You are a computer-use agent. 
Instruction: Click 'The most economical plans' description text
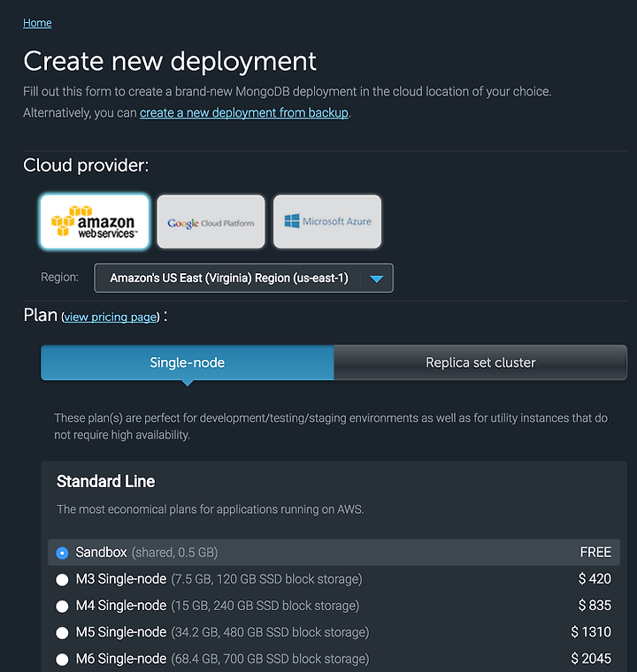(x=211, y=509)
